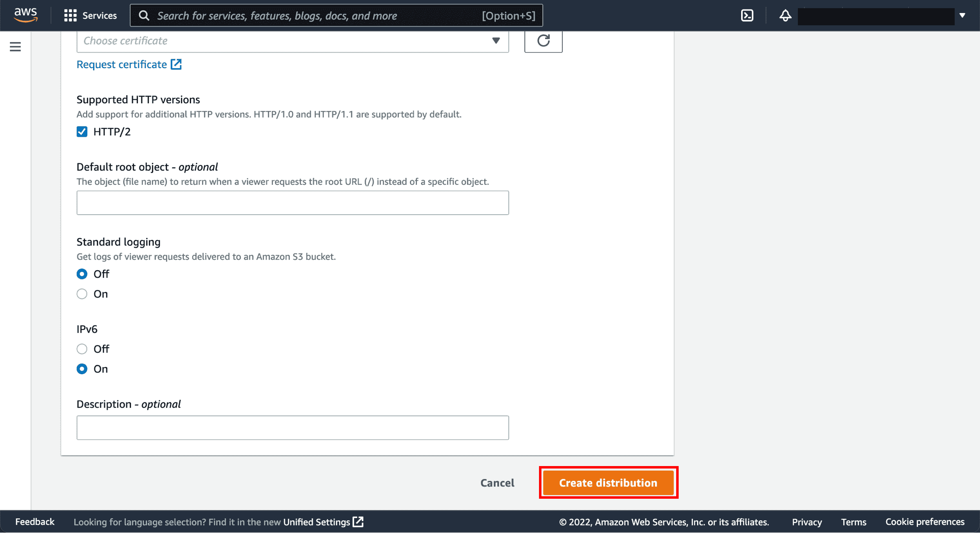The image size is (980, 533).
Task: Click Feedback in the footer bar
Action: [x=35, y=522]
